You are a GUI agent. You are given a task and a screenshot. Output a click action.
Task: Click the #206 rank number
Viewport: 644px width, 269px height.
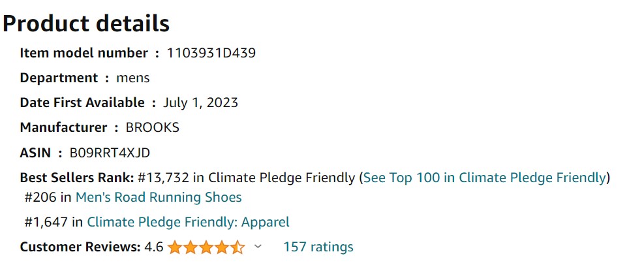(x=40, y=198)
